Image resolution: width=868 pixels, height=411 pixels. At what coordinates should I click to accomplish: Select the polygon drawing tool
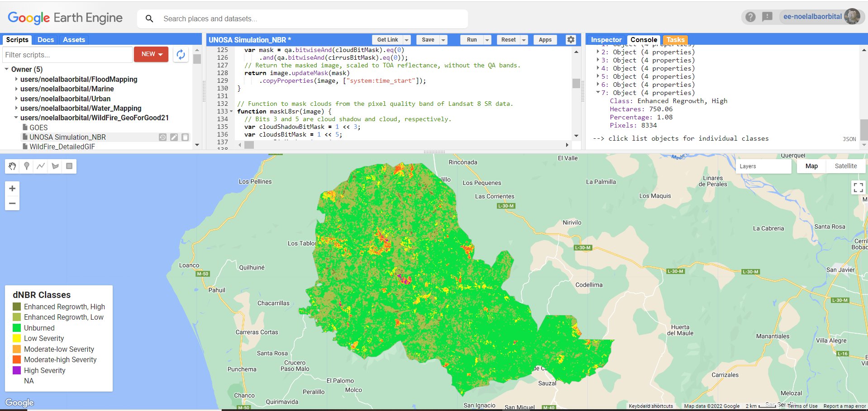pos(55,166)
